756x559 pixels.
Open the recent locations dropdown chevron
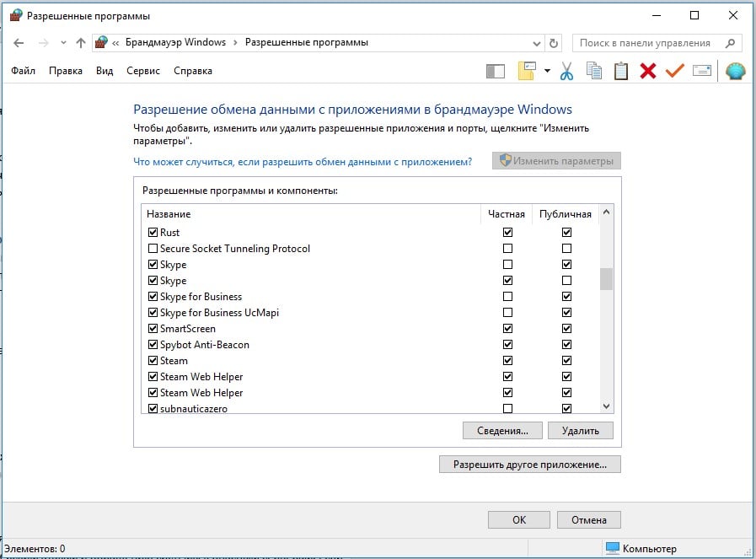pyautogui.click(x=63, y=43)
